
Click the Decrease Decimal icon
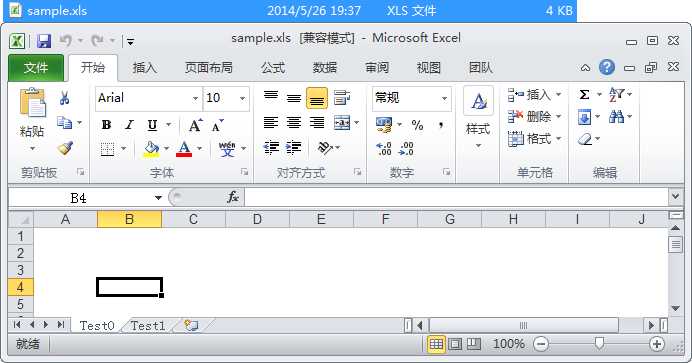coord(406,149)
